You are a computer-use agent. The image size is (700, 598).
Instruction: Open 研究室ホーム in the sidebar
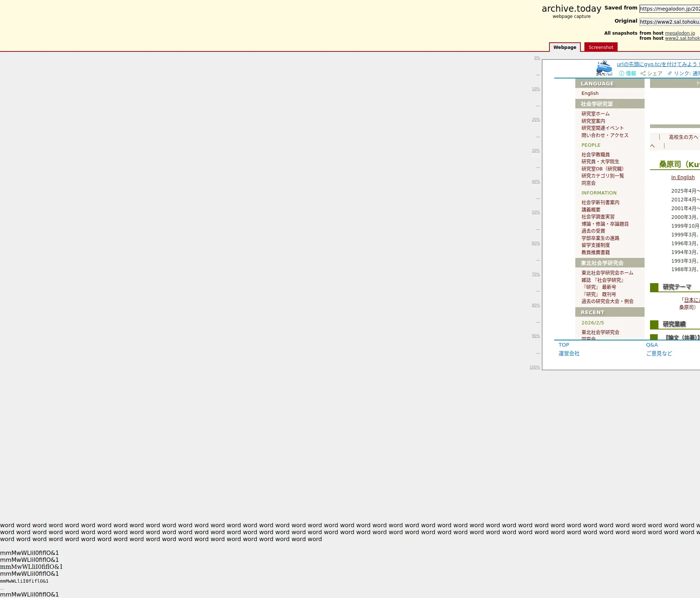tap(595, 114)
